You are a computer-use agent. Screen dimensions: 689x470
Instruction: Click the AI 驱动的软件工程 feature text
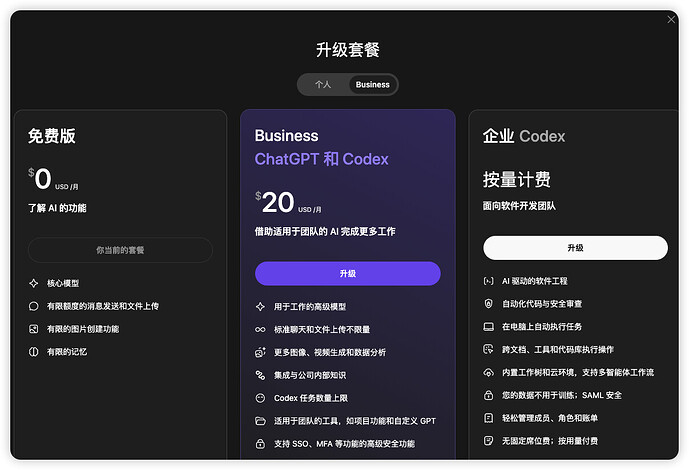pos(535,281)
